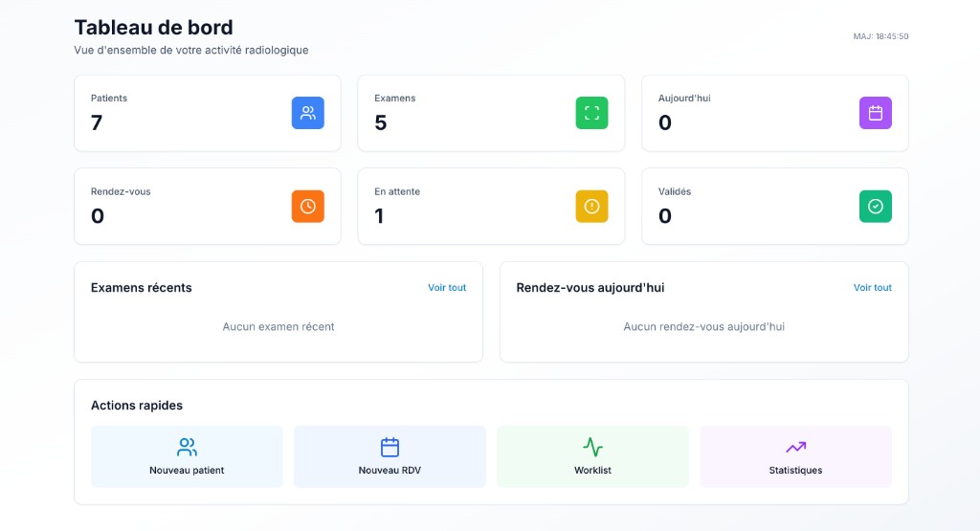The width and height of the screenshot is (980, 531).
Task: Click the Validés card label
Action: pyautogui.click(x=675, y=191)
